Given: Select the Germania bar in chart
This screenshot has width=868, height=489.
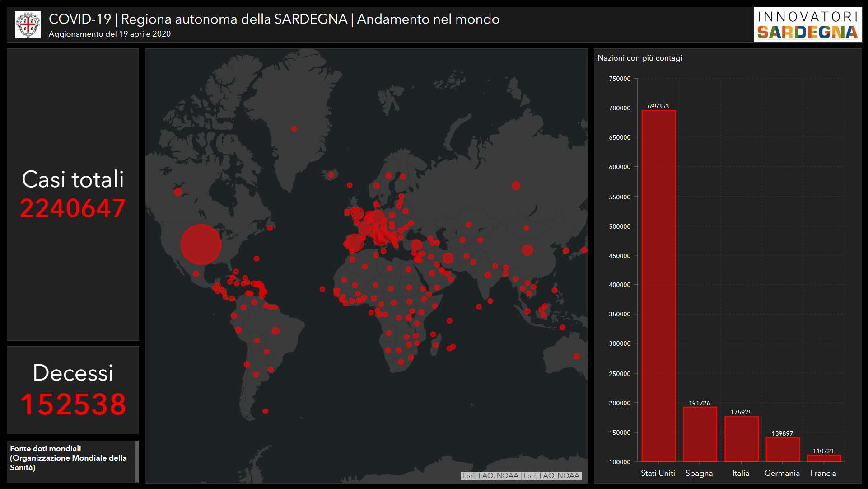Looking at the screenshot, I should pos(782,449).
